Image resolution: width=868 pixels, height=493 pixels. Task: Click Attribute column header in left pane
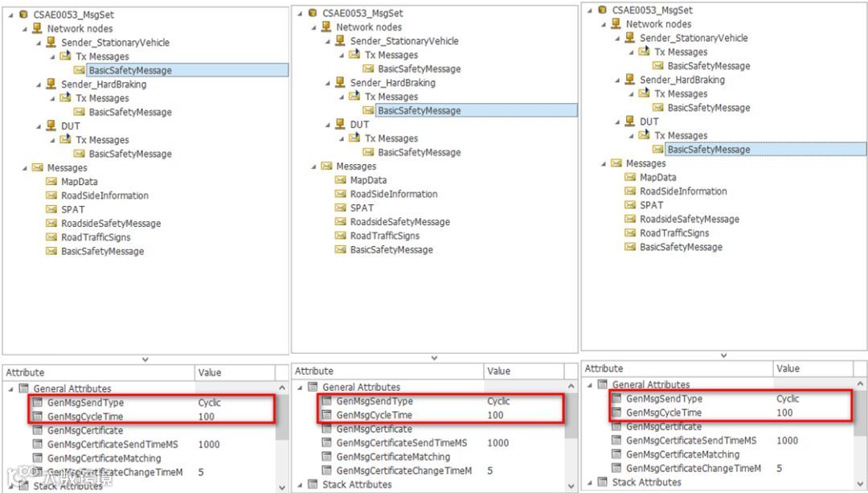99,372
